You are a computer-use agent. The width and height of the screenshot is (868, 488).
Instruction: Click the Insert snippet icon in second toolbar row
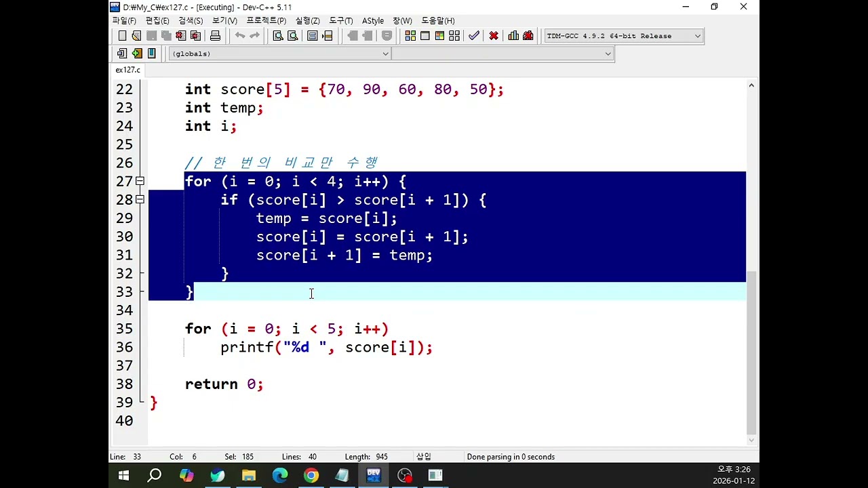122,54
